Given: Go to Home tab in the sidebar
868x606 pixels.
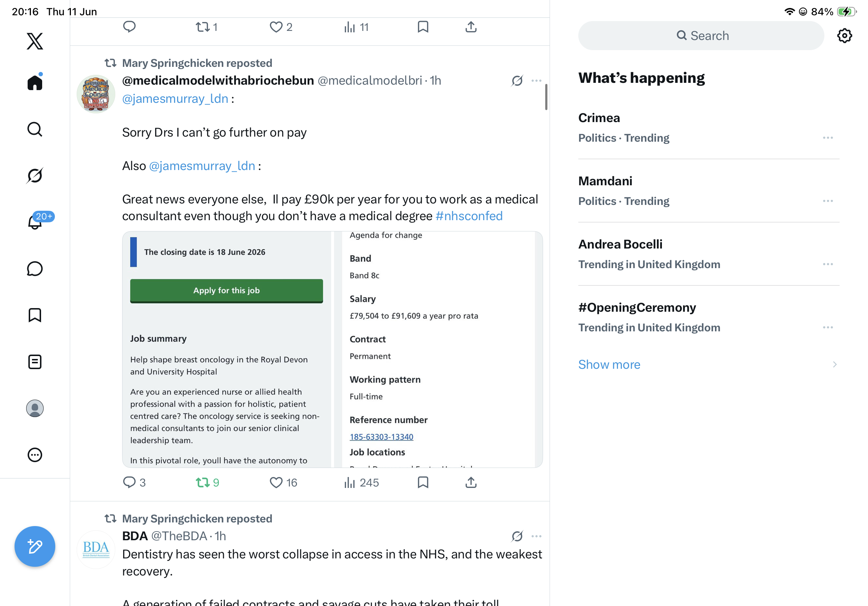Looking at the screenshot, I should (35, 82).
